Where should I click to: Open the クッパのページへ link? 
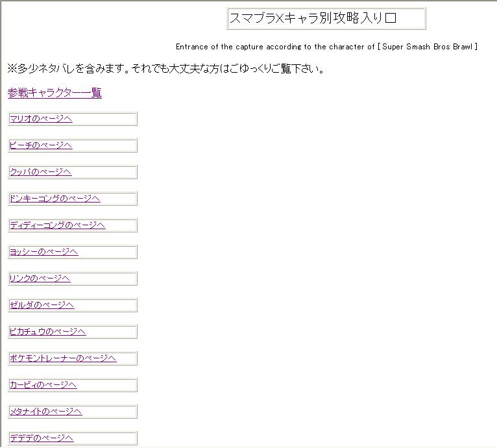(41, 172)
